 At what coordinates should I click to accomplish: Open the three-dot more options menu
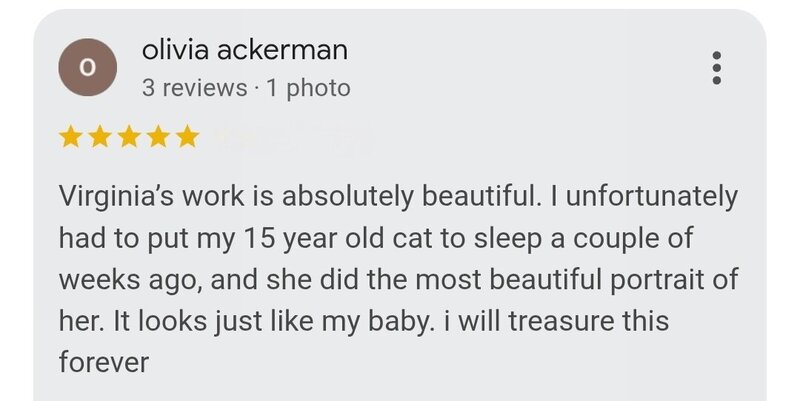tap(715, 67)
